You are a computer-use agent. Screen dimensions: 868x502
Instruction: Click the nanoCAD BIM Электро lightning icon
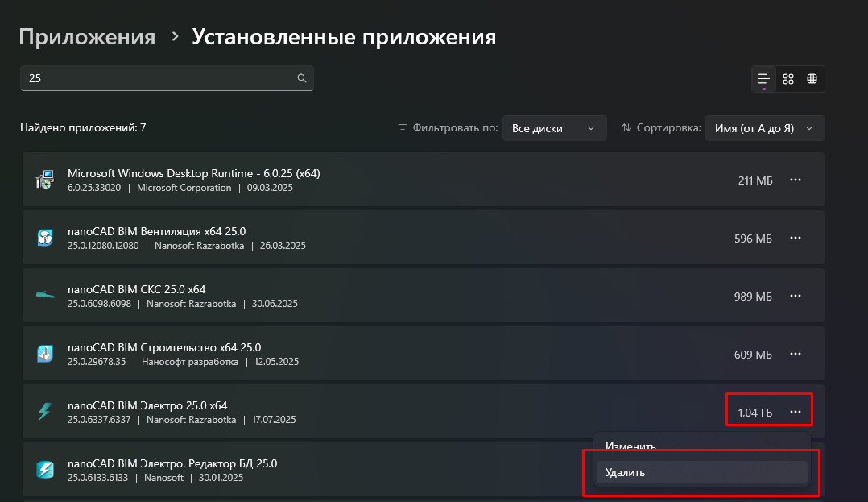point(45,412)
